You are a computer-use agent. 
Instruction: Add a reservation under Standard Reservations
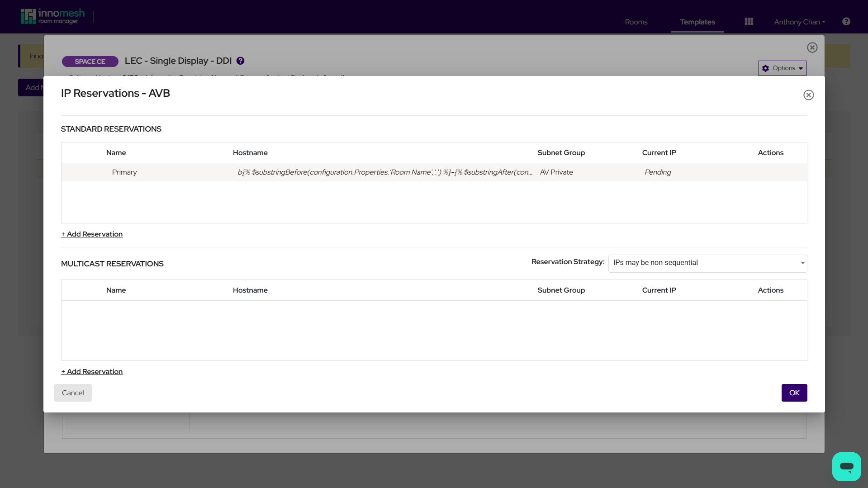91,234
